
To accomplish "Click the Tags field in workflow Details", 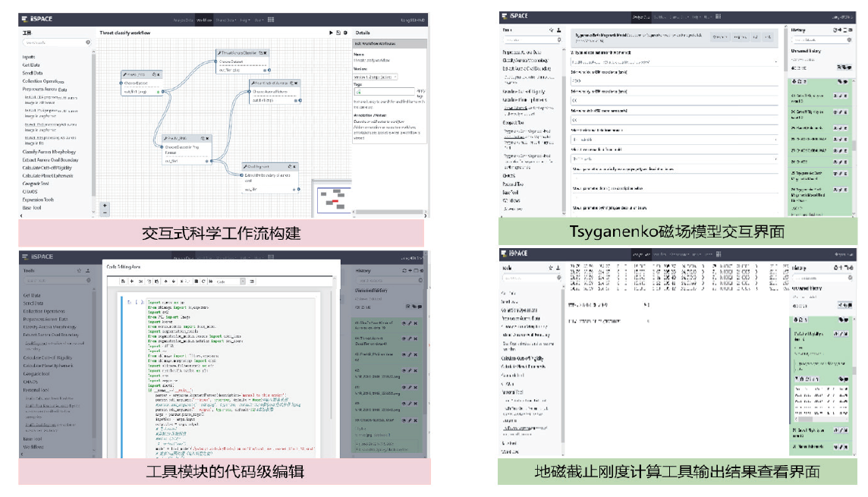I will [x=384, y=92].
